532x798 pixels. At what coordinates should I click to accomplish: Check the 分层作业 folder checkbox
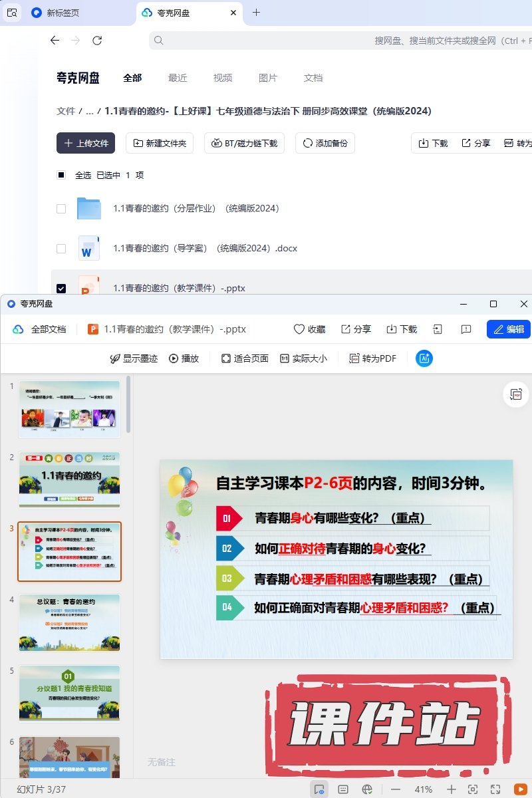61,208
